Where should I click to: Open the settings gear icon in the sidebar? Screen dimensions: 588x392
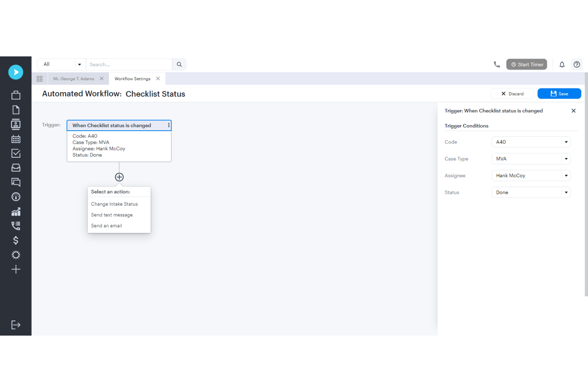(x=16, y=255)
